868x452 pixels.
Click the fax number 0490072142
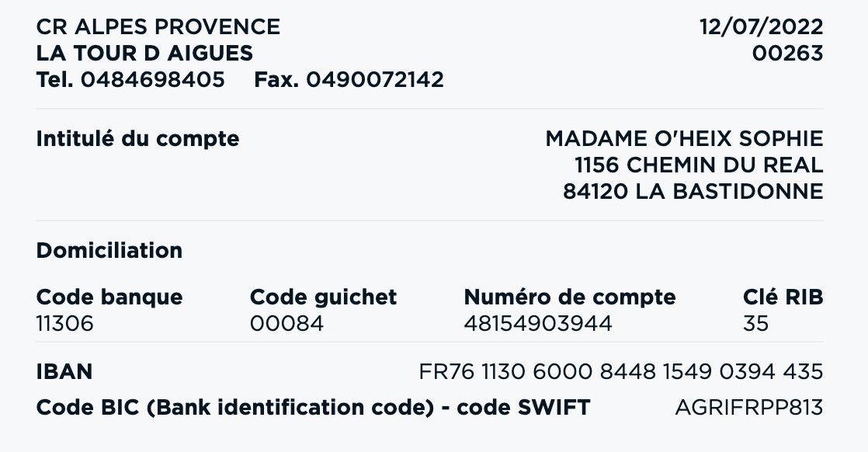pos(375,80)
